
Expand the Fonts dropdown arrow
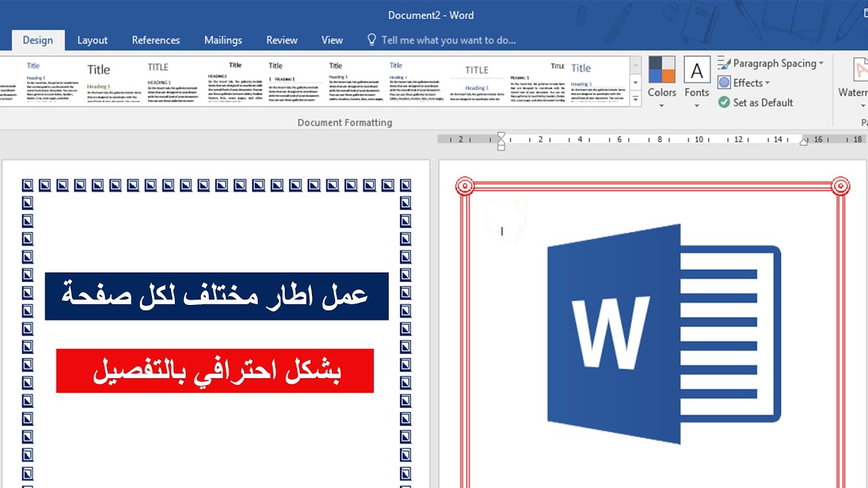pyautogui.click(x=696, y=106)
